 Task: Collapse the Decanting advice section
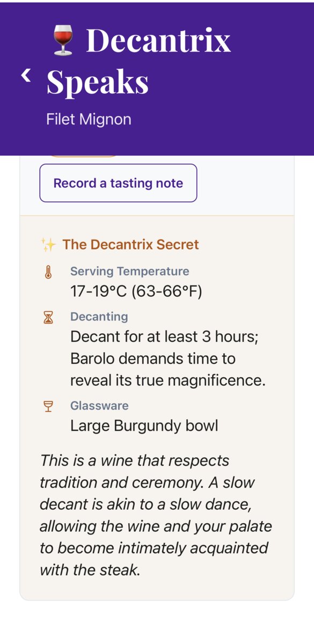coord(99,316)
